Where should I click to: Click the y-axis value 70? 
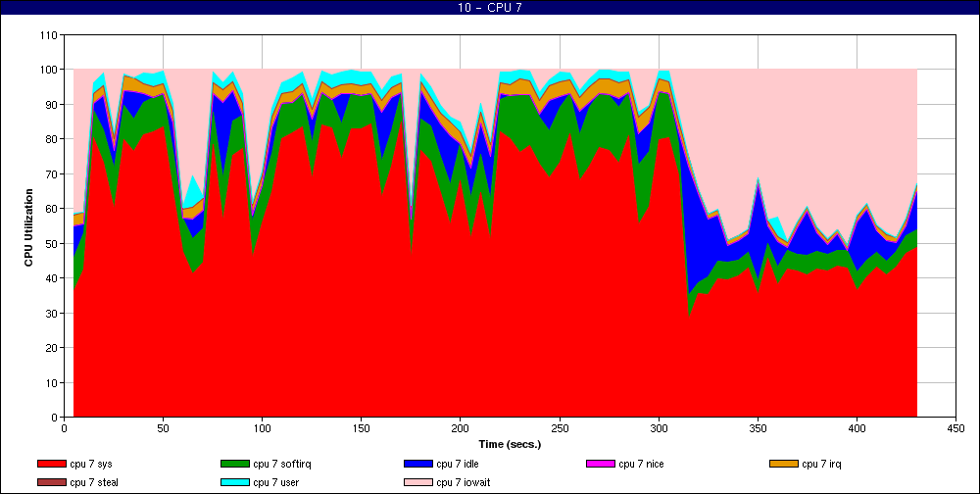tap(53, 173)
